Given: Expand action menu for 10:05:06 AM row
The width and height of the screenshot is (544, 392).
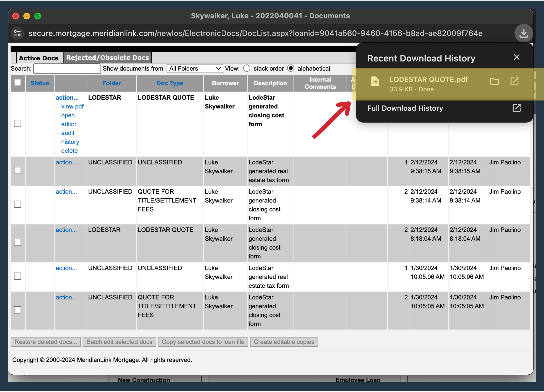Looking at the screenshot, I should (x=66, y=268).
